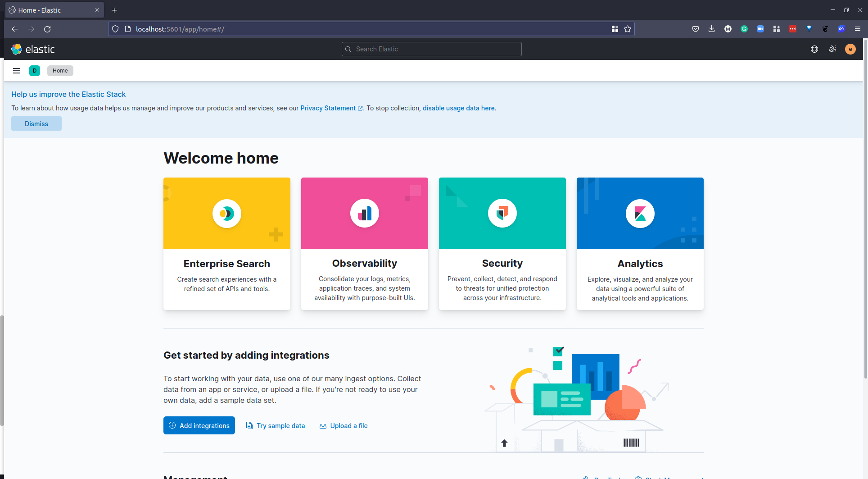The width and height of the screenshot is (868, 479).
Task: Click the Kibana Analytics card icon
Action: pos(640,214)
